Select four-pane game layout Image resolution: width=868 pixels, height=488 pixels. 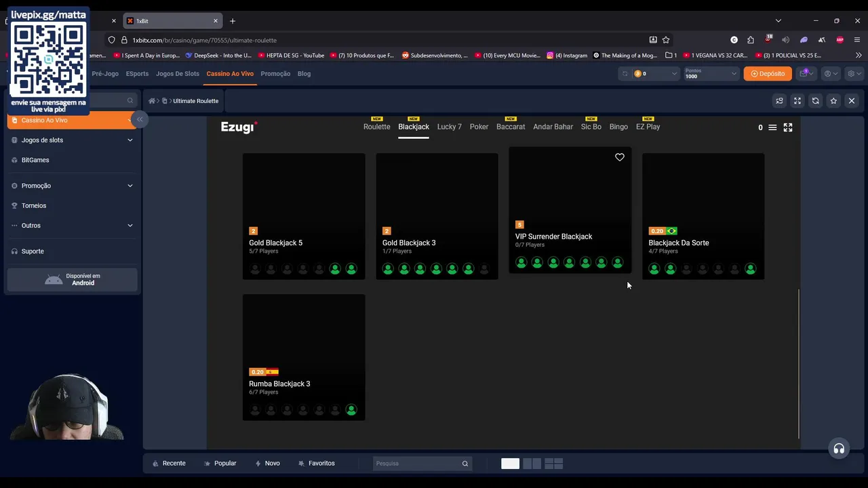tap(554, 464)
